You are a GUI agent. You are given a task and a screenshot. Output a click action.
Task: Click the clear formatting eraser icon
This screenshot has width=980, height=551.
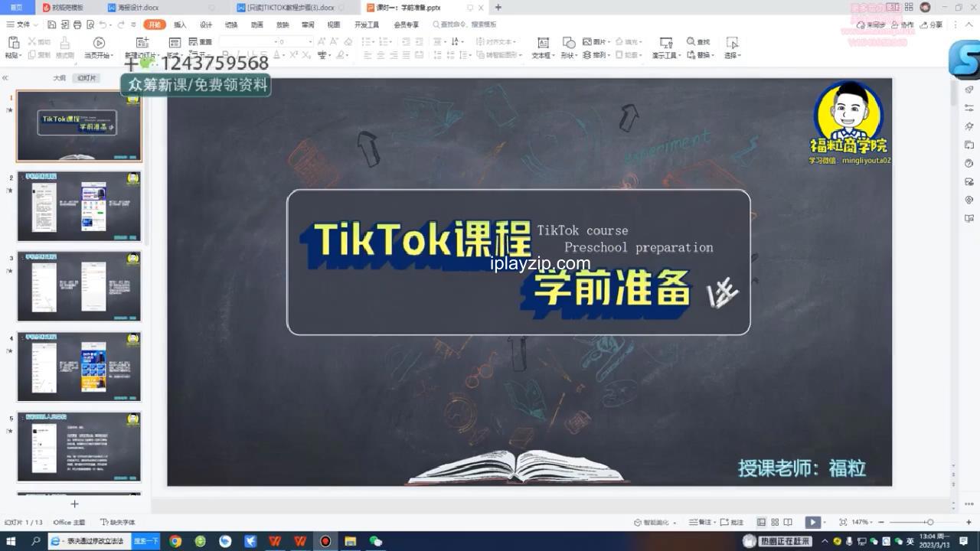(348, 41)
